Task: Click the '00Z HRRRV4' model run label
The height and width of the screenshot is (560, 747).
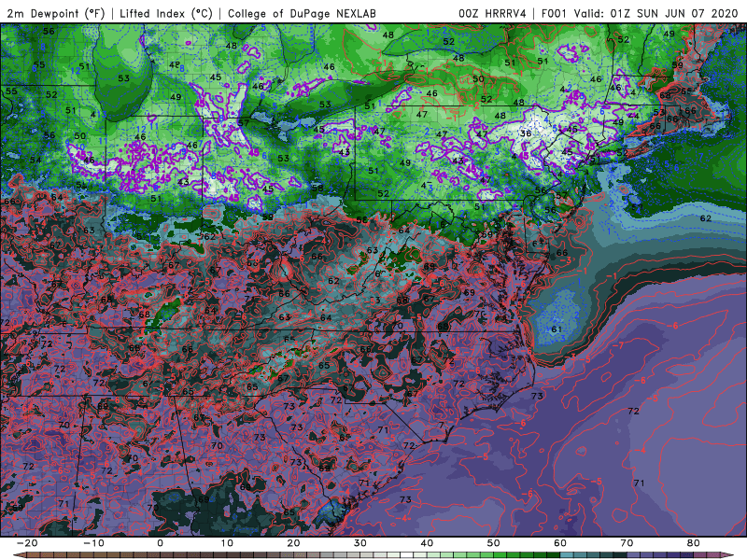Action: pyautogui.click(x=492, y=13)
